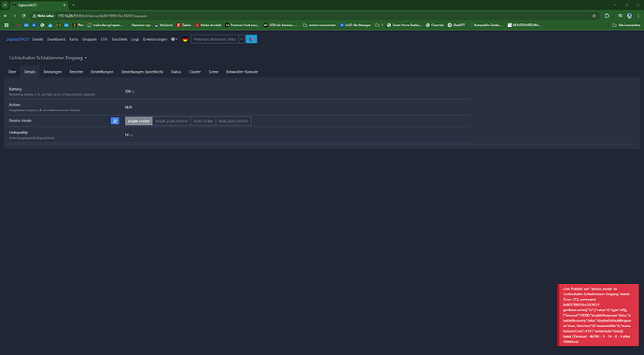This screenshot has height=355, width=644.
Task: Open Adobe Acrobat bookmark
Action: (208, 25)
